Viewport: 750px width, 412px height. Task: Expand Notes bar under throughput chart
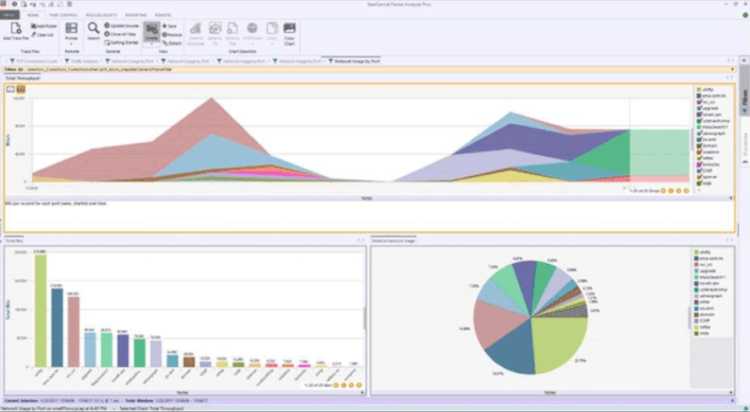pyautogui.click(x=367, y=198)
